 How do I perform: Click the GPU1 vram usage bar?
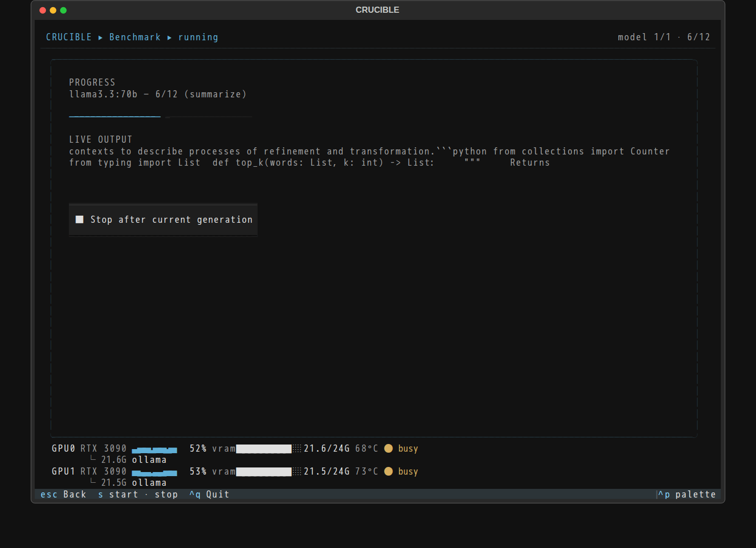click(269, 472)
